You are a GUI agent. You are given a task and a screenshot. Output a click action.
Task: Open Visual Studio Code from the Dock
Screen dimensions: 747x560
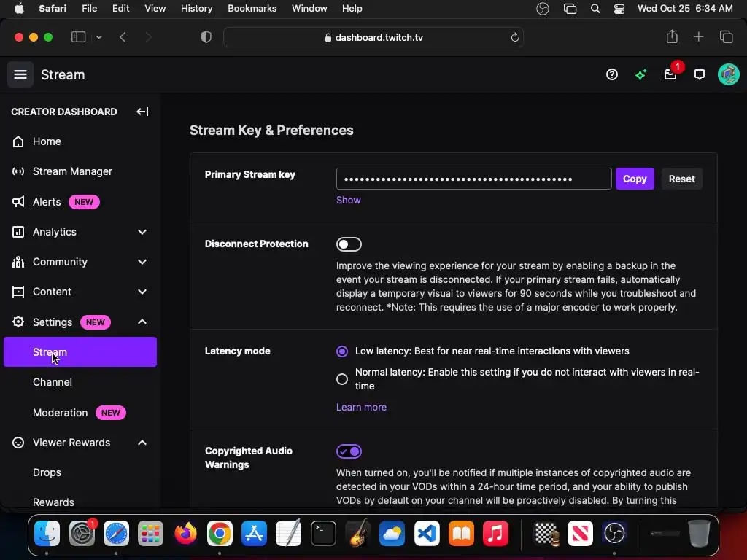(x=426, y=533)
